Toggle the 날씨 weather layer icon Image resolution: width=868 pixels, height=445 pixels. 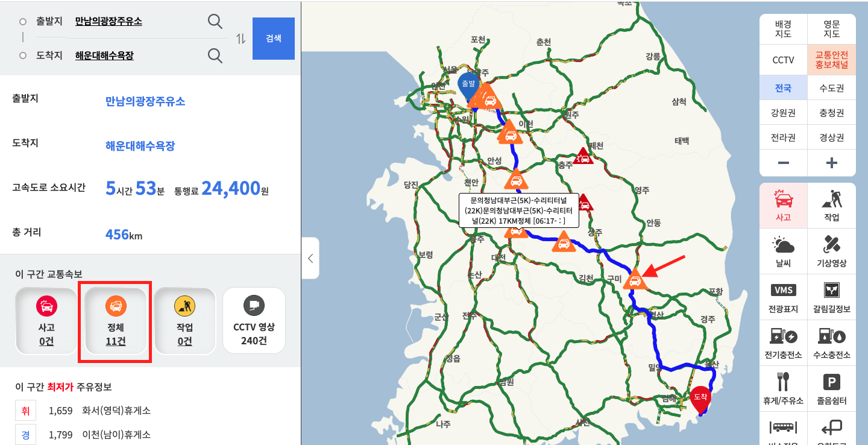(784, 251)
